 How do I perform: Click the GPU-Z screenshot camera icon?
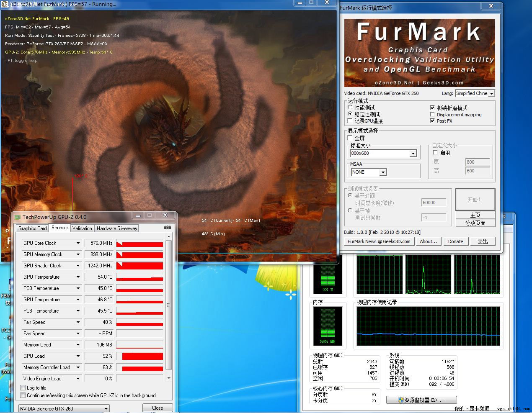167,228
